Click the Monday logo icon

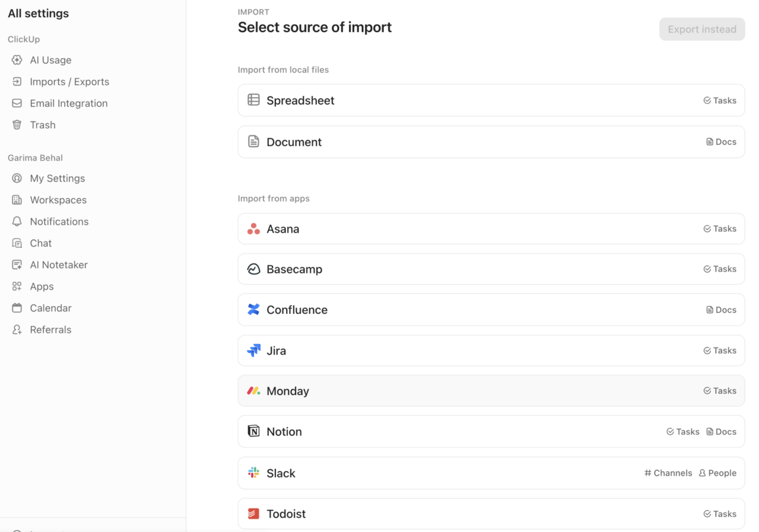coord(253,391)
